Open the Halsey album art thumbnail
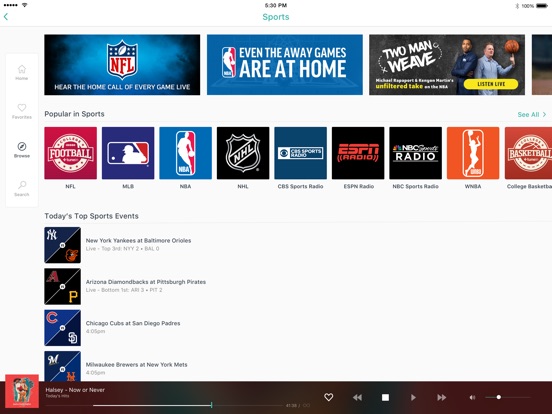 22,391
